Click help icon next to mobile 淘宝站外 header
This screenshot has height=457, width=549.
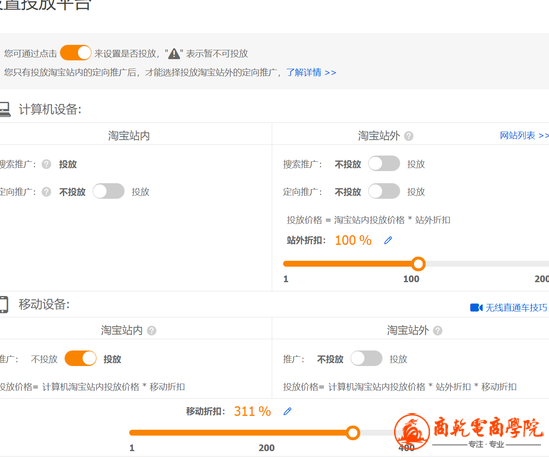438,331
